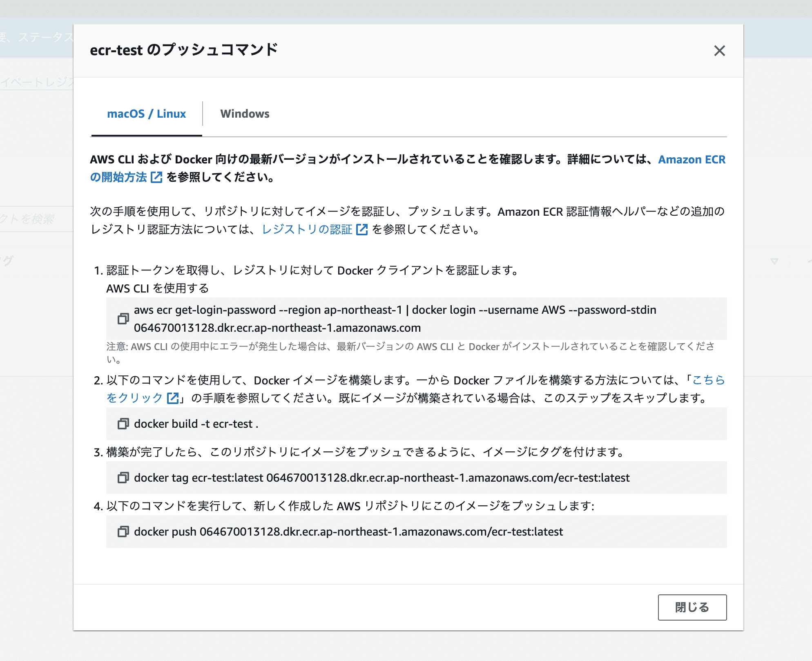Open external link icon beside の開始方法
812x661 pixels.
pyautogui.click(x=156, y=177)
